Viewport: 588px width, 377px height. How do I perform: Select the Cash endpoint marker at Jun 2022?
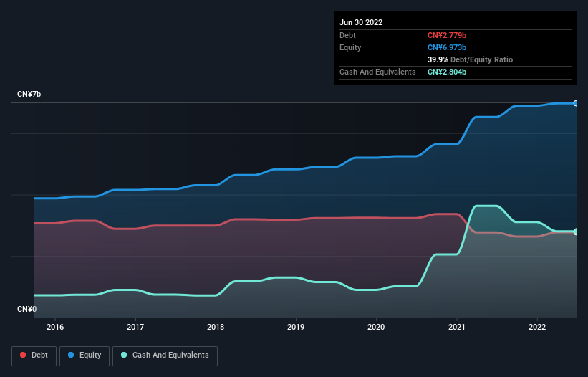click(575, 232)
